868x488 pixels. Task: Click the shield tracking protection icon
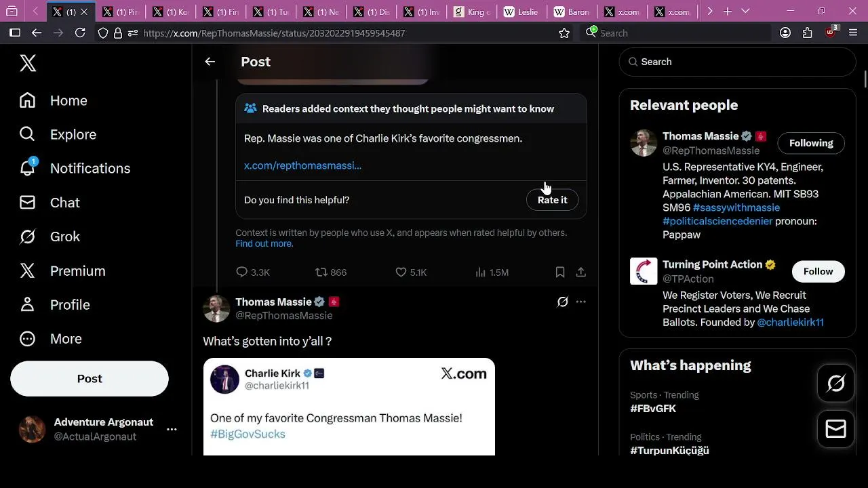pyautogui.click(x=103, y=33)
